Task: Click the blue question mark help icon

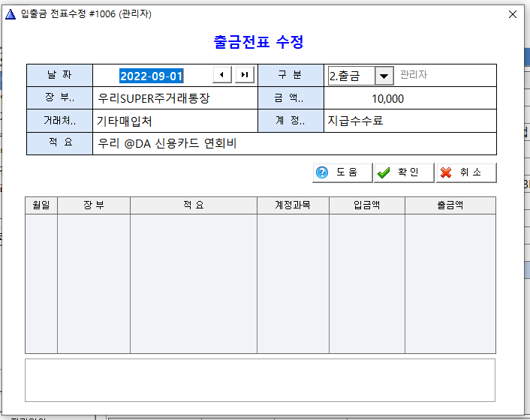Action: (322, 172)
